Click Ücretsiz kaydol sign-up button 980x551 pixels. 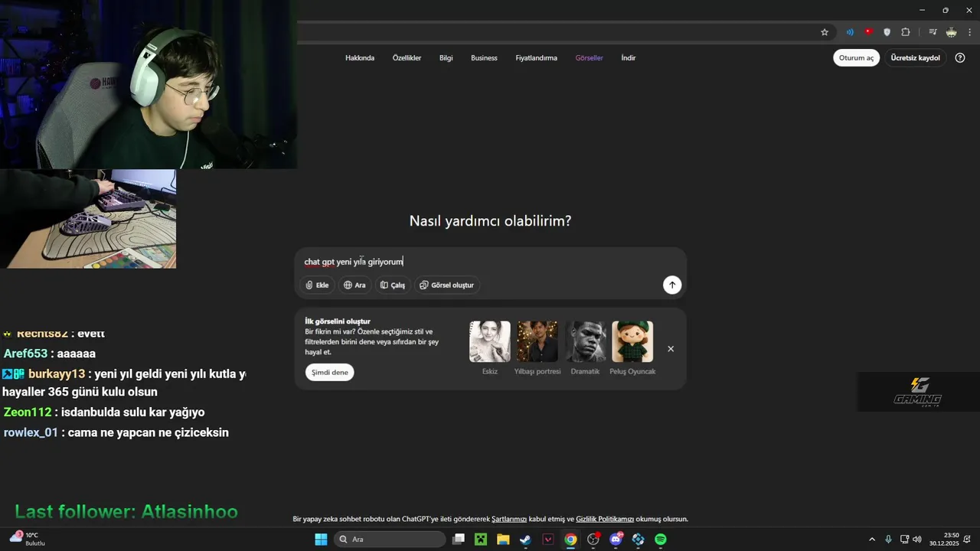point(916,58)
